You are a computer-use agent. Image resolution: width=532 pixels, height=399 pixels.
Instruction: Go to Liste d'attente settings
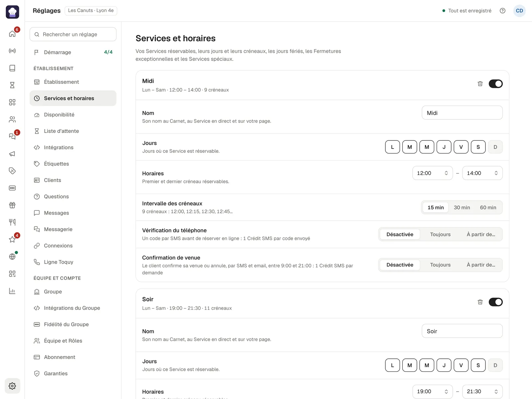click(x=73, y=131)
